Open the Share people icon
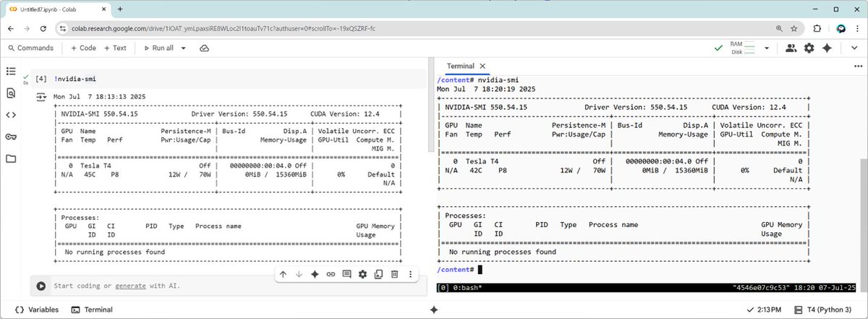 pyautogui.click(x=791, y=48)
